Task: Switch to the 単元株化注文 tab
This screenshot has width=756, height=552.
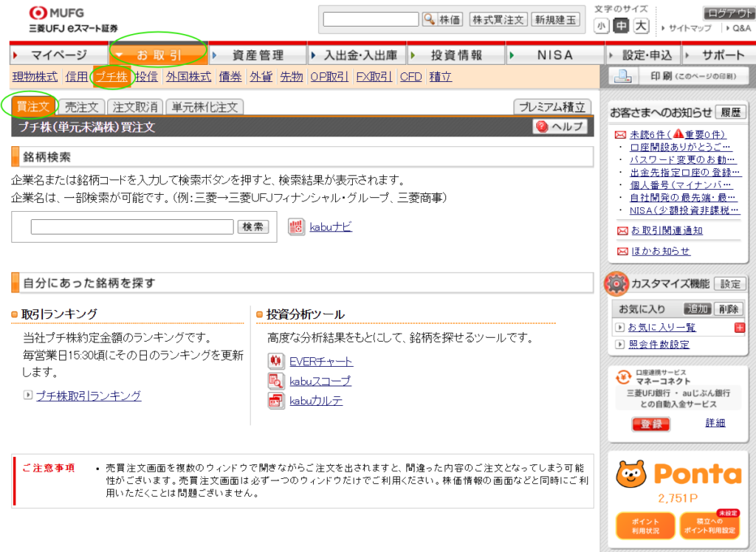Action: coord(205,107)
